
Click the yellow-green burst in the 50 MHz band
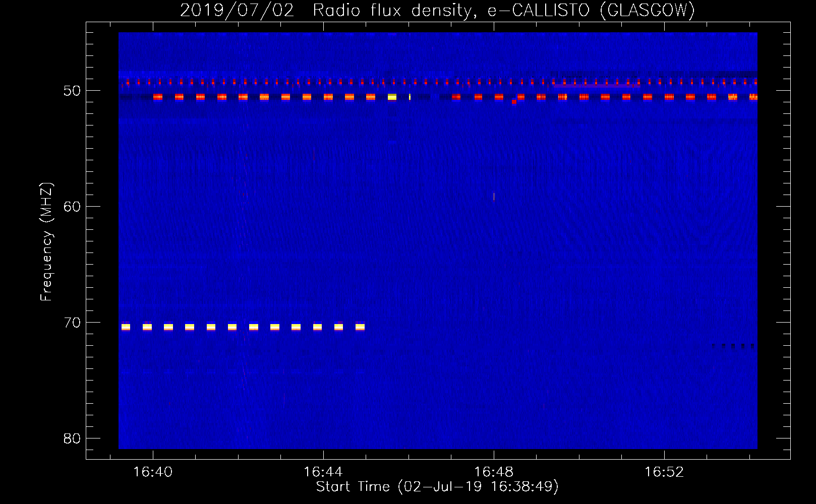pos(392,97)
